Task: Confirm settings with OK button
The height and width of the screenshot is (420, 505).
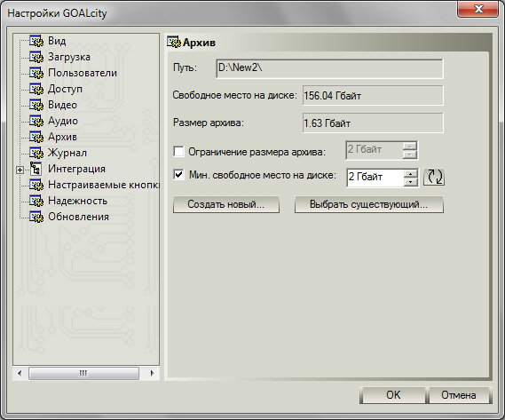Action: (x=393, y=395)
